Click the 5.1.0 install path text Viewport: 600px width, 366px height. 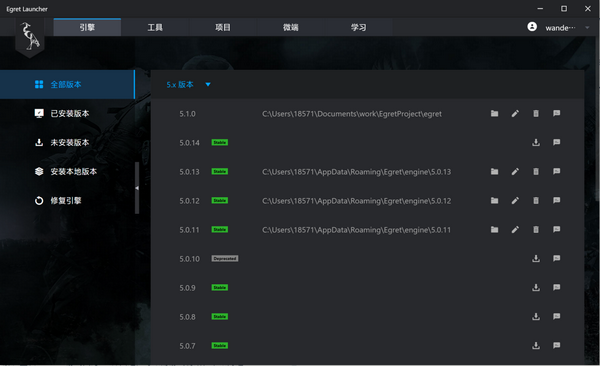pos(352,114)
